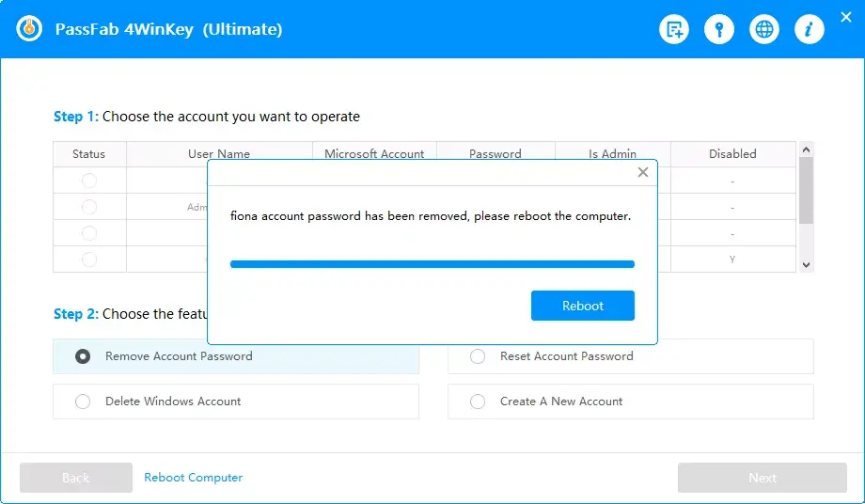
Task: Close the password removed dialog
Action: pos(643,172)
